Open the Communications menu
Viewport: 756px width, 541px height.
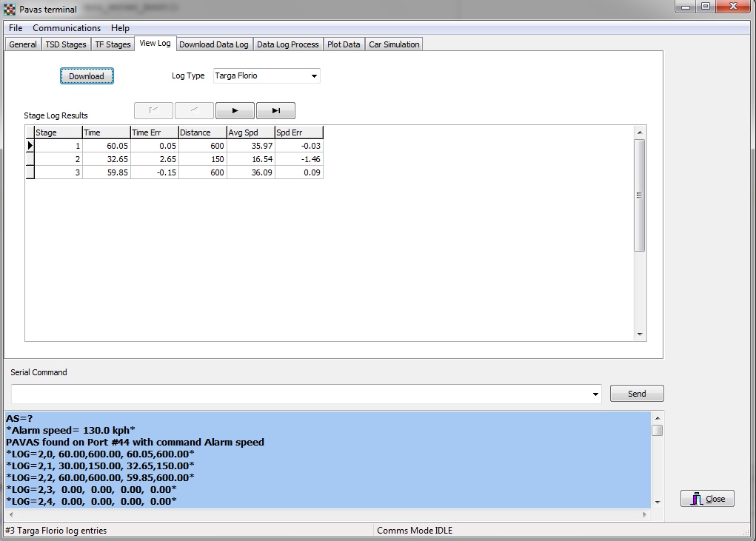(67, 28)
